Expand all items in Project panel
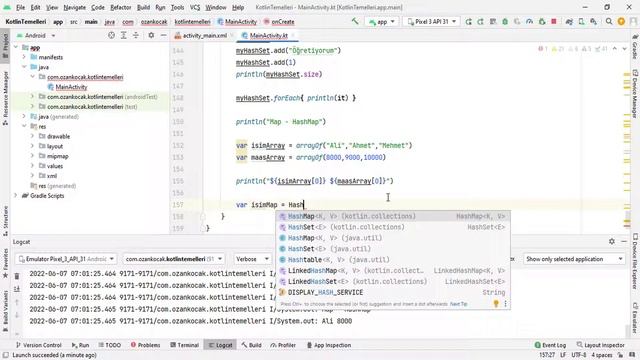Viewport: 640px width, 360px height. point(123,36)
